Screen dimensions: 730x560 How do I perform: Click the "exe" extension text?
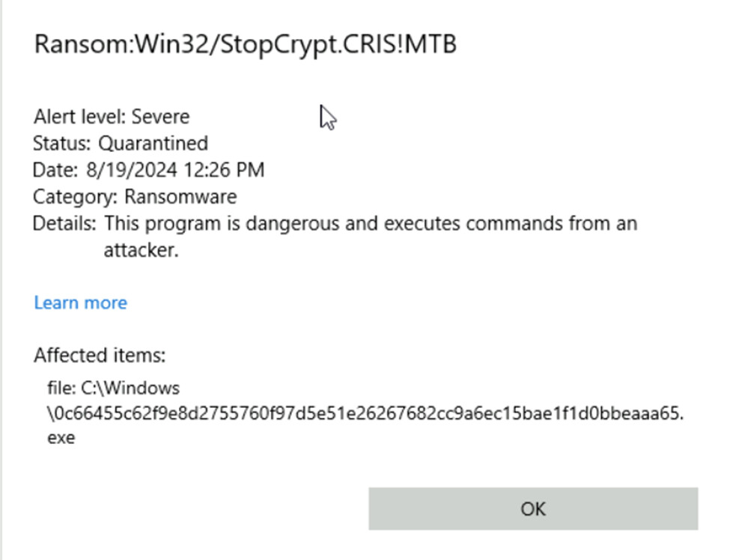coord(61,438)
